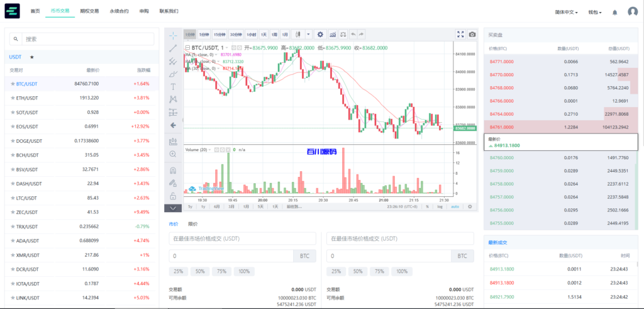Set buy amount to 25%
644x309 pixels.
coord(178,271)
